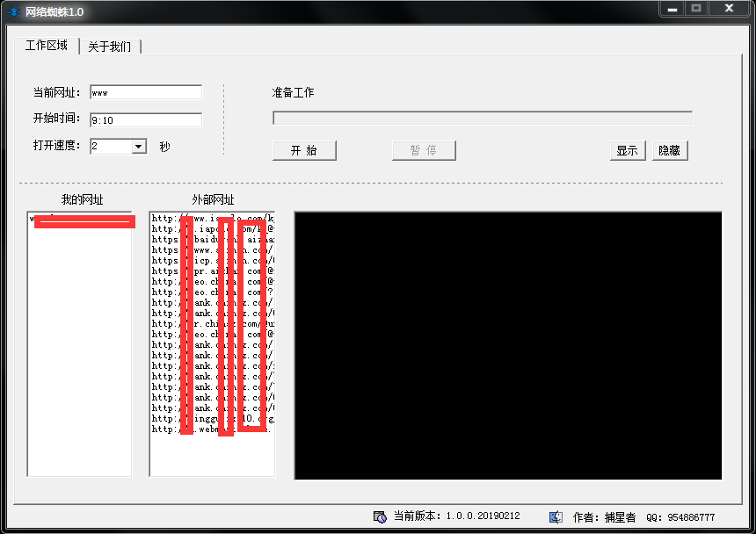Image resolution: width=756 pixels, height=534 pixels.
Task: Choose a new value in the seconds combo box
Action: tap(110, 146)
